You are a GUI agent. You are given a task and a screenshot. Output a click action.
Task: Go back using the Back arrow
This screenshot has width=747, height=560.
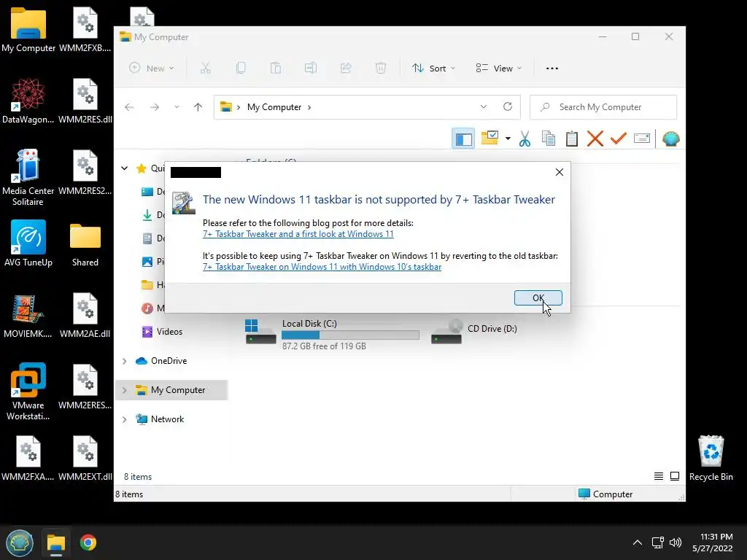129,107
